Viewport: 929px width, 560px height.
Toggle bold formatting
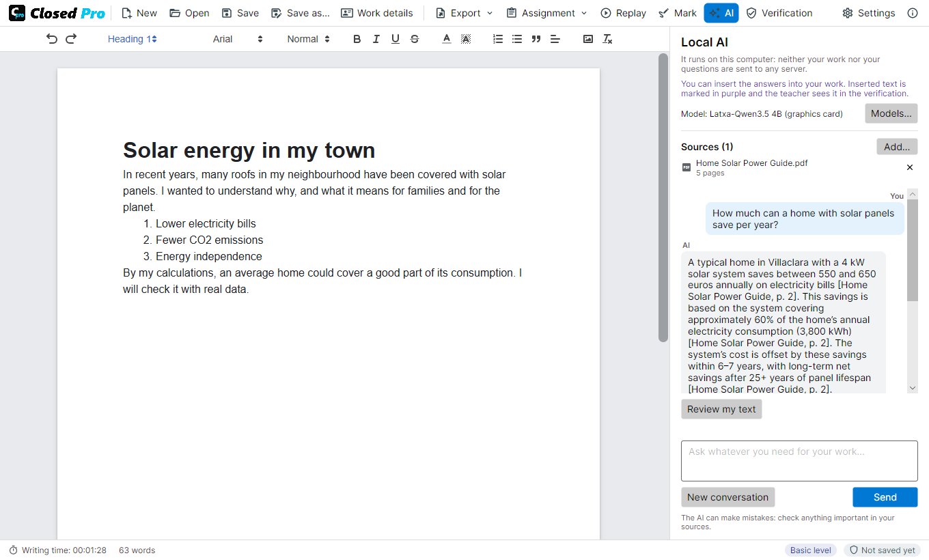(357, 39)
